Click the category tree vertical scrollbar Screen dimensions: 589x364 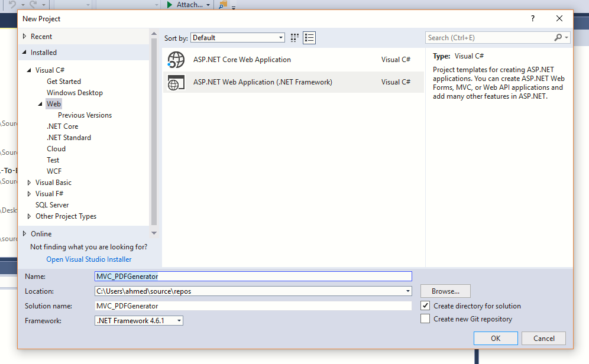pos(154,131)
